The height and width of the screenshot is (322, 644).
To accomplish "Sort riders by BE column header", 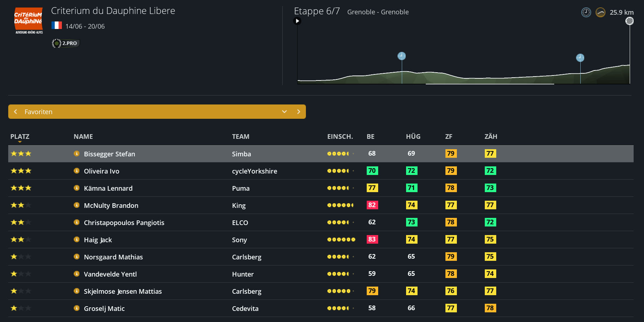I will click(x=370, y=136).
